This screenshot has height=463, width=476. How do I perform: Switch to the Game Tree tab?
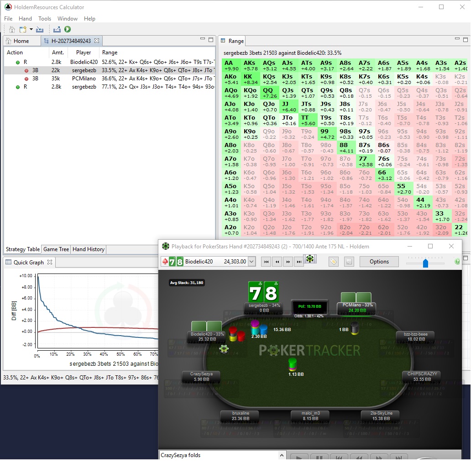click(56, 249)
